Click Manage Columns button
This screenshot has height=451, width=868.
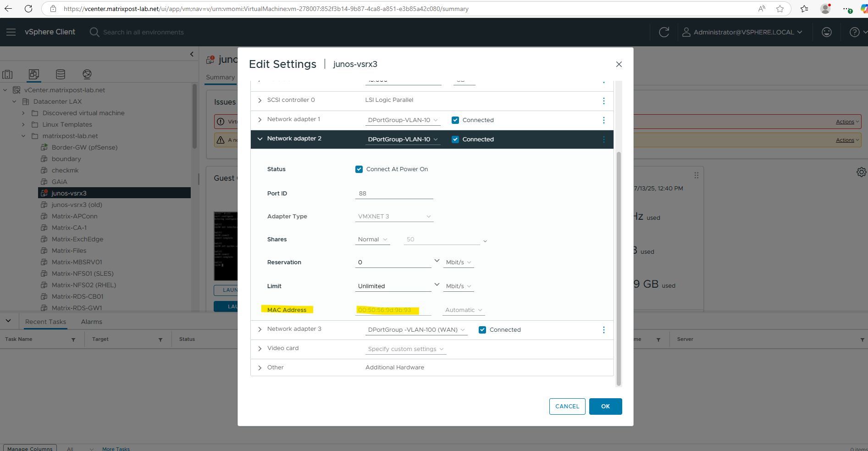30,448
